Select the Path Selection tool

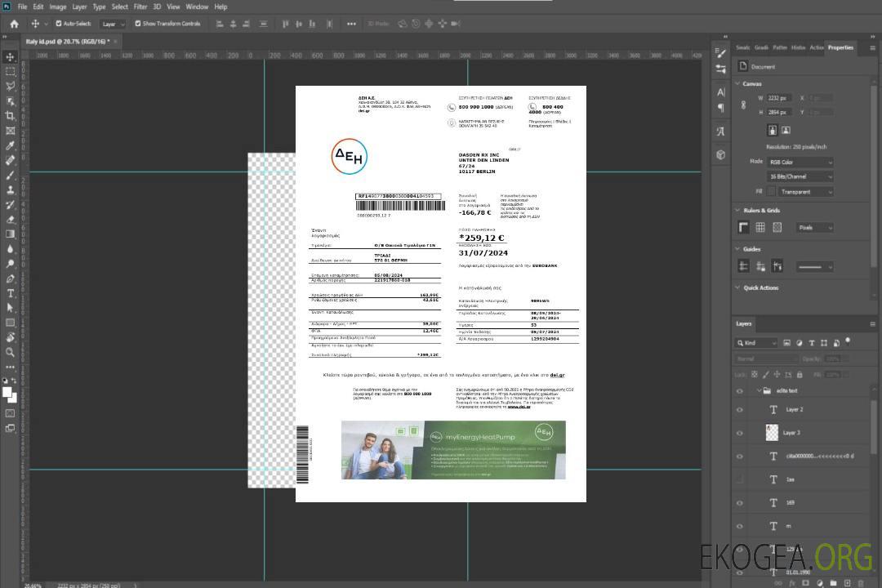pyautogui.click(x=10, y=308)
